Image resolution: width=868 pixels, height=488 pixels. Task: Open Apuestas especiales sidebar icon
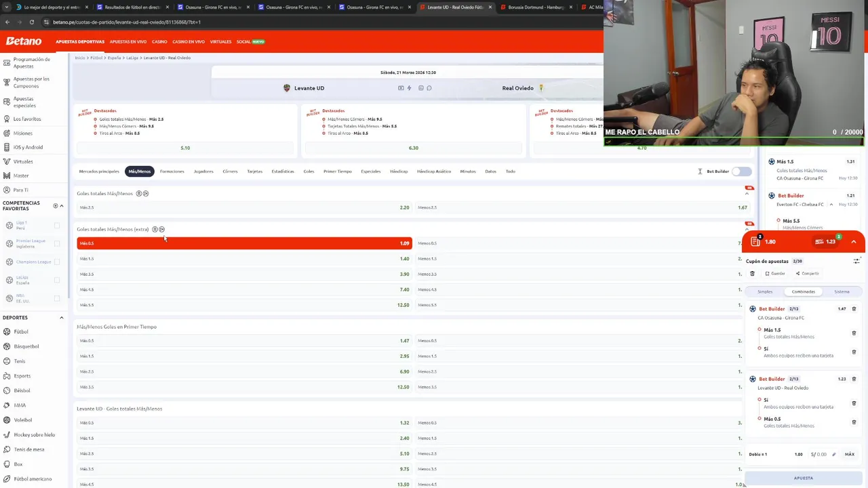coord(6,102)
